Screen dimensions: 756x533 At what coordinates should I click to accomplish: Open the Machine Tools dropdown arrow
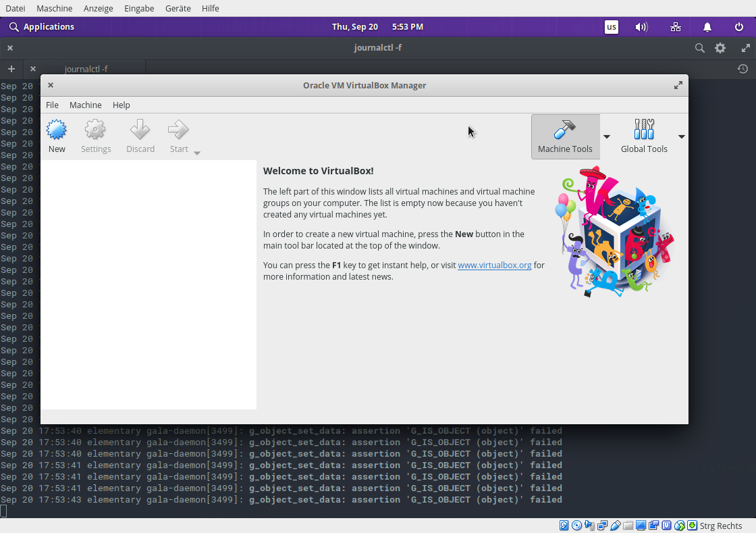pos(607,136)
